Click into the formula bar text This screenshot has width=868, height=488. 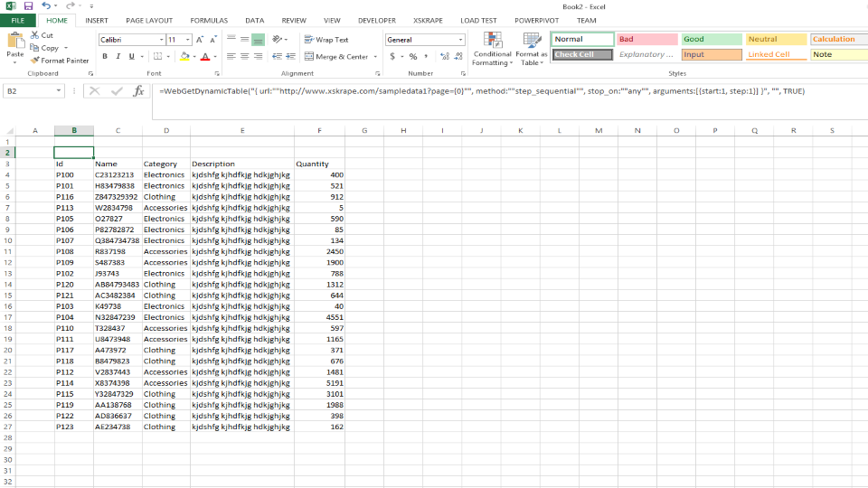[482, 91]
